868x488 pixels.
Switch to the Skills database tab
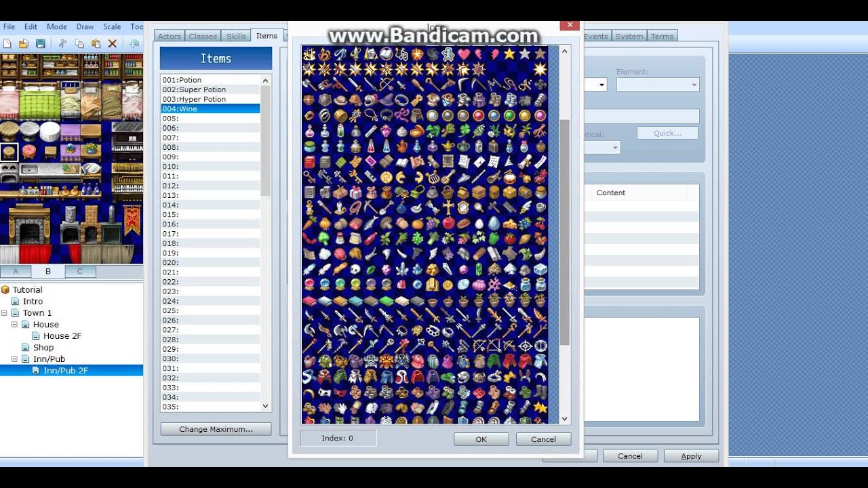coord(236,37)
